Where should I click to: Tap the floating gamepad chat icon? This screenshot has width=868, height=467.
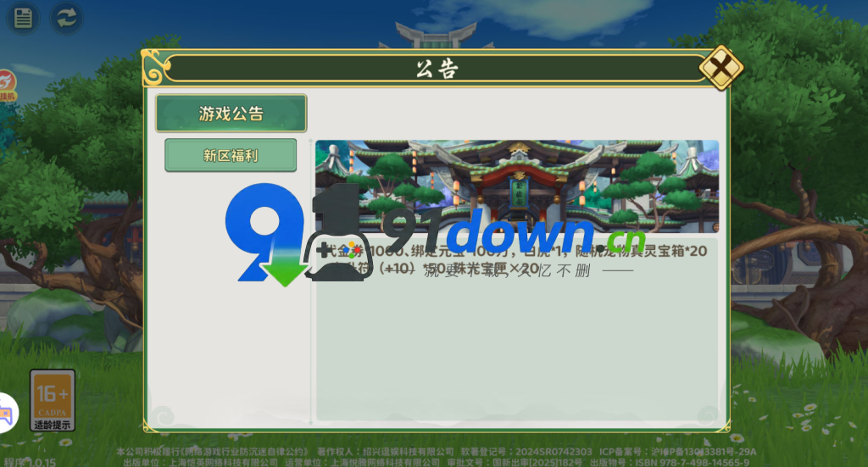tap(7, 414)
